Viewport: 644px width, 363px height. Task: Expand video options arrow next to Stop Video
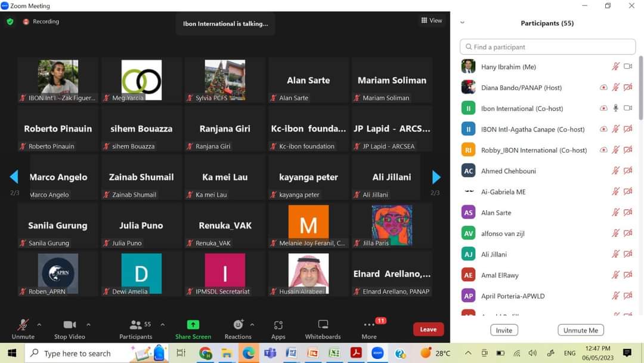88,325
